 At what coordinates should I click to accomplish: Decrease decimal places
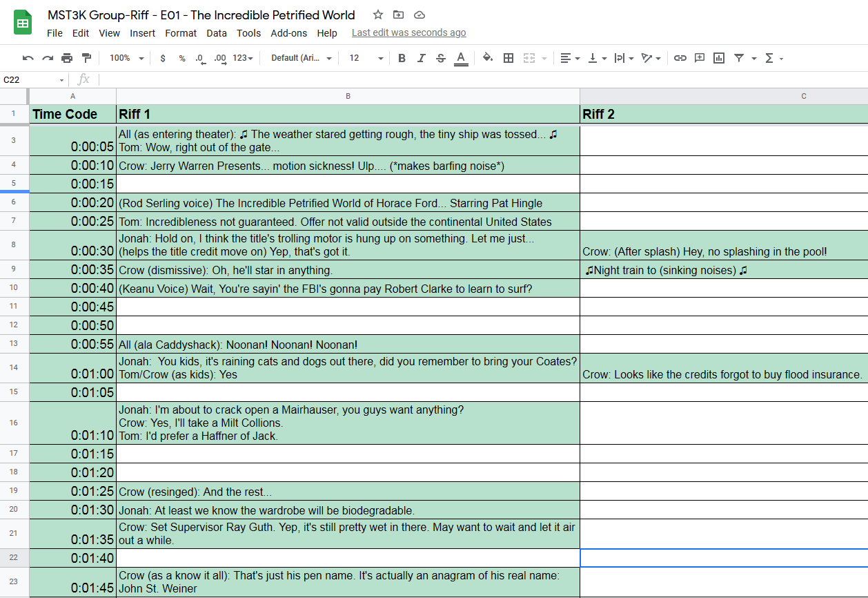point(200,58)
